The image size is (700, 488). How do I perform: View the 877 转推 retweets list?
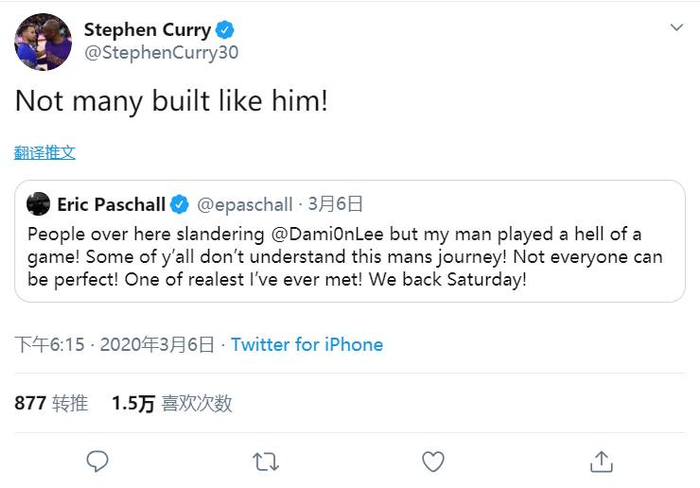[x=51, y=404]
